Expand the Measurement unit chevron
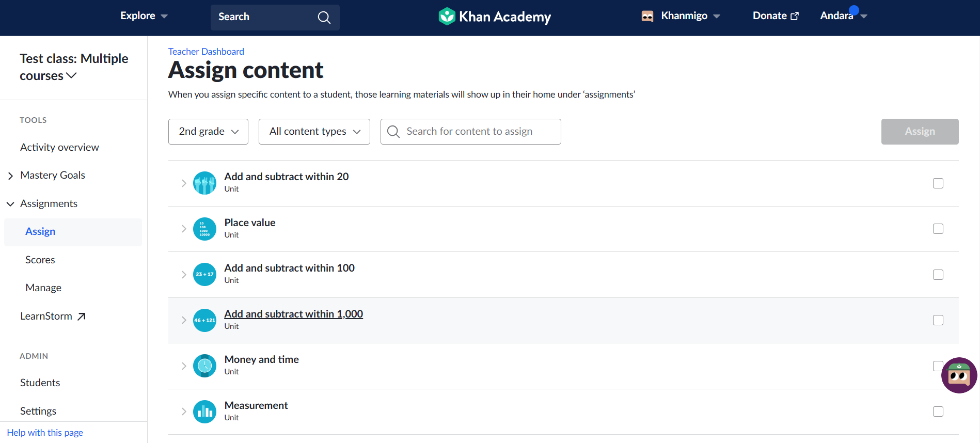 (x=184, y=412)
